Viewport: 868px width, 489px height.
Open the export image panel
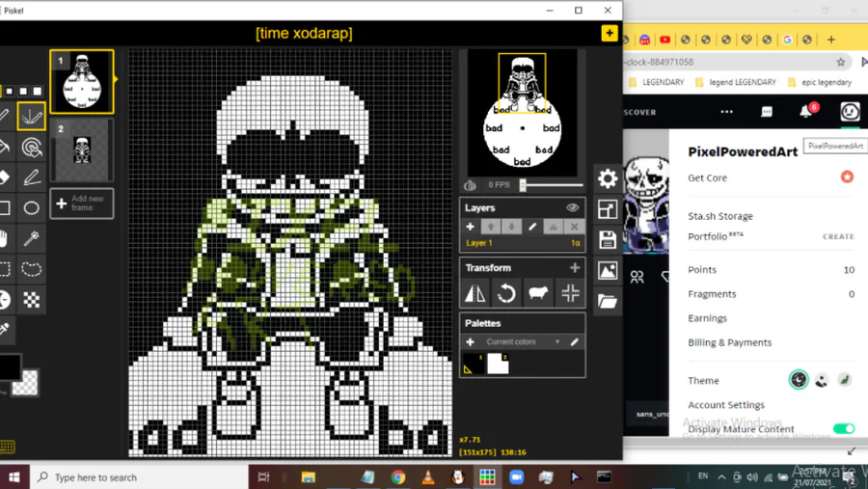(x=608, y=271)
